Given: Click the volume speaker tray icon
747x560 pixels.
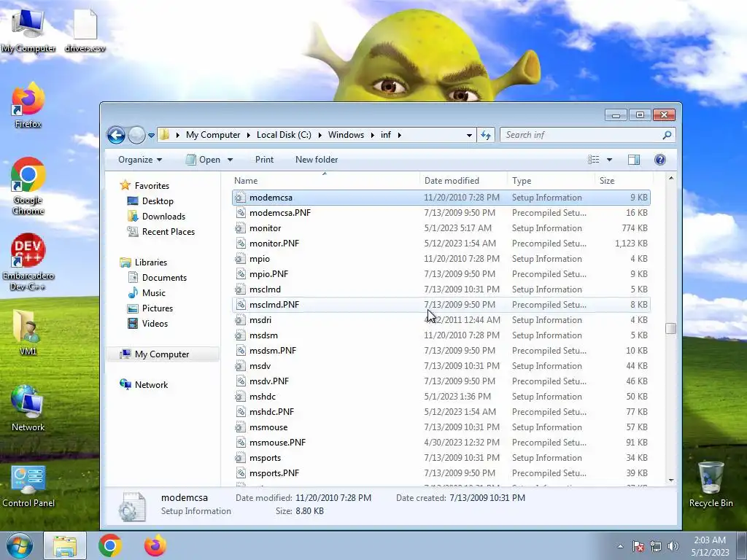Looking at the screenshot, I should 673,546.
